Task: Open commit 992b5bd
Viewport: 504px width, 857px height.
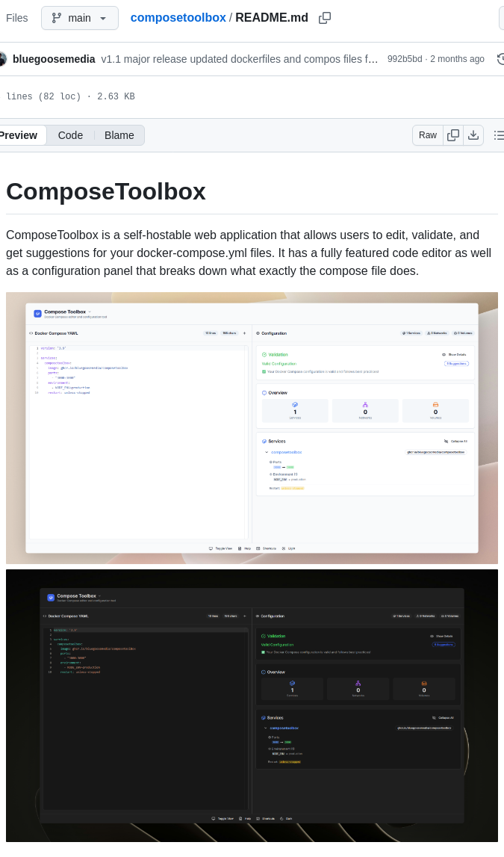Action: tap(405, 59)
